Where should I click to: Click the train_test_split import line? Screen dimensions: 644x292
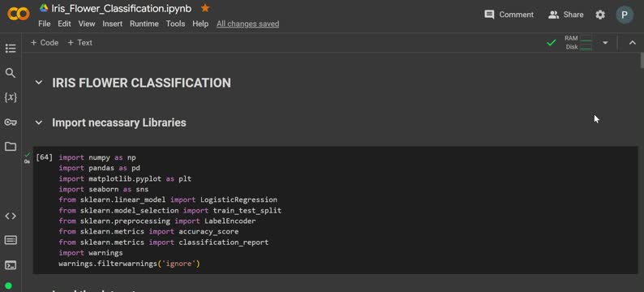pos(170,210)
